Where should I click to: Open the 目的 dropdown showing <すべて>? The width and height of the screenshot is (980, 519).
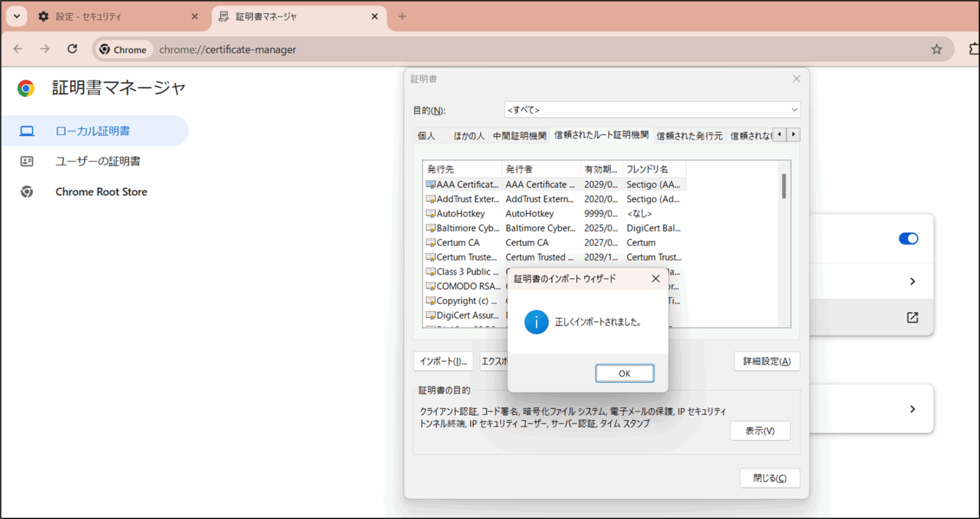(652, 109)
